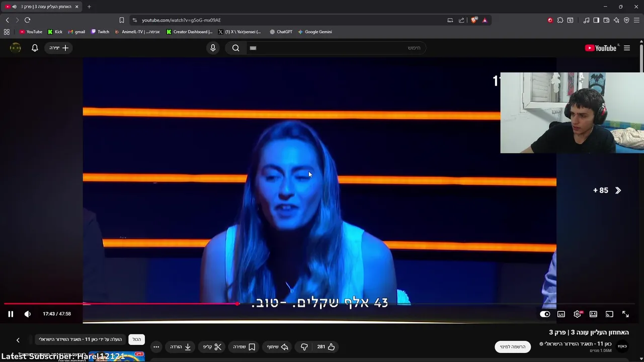This screenshot has width=644, height=362.
Task: Open browser extensions puzzle icon
Action: click(x=560, y=20)
